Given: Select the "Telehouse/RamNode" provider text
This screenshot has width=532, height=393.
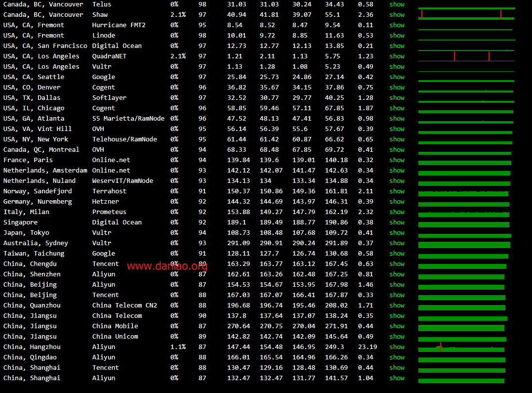Looking at the screenshot, I should (124, 139).
